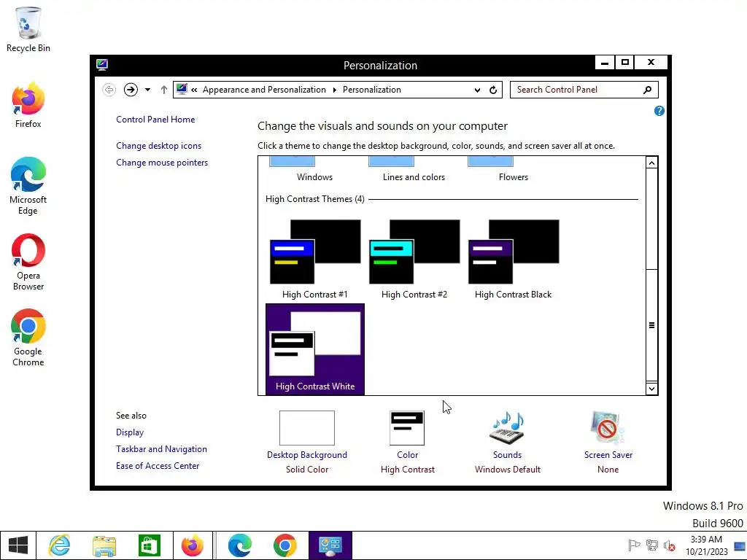
Task: Open Help with the question mark icon
Action: pyautogui.click(x=659, y=111)
